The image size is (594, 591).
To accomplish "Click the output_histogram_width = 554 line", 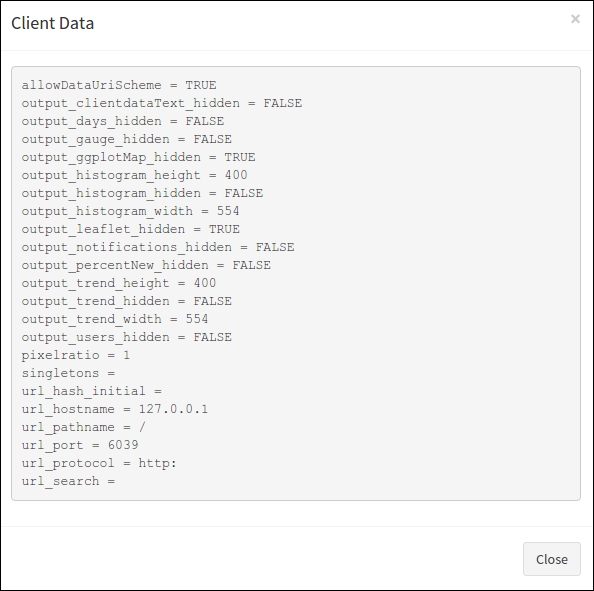I will click(x=130, y=211).
